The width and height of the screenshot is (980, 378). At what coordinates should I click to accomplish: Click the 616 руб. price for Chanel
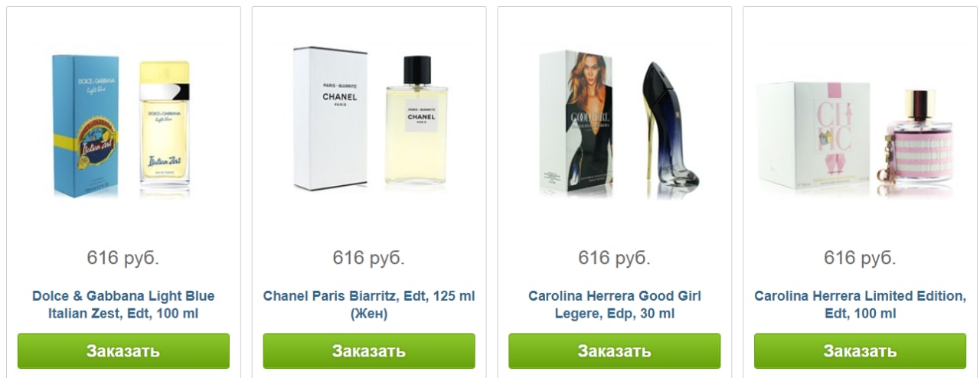[x=369, y=258]
